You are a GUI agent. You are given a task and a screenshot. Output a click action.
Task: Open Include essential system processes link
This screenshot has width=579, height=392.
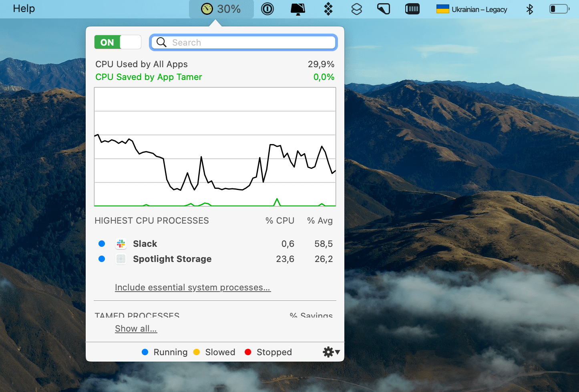click(193, 287)
